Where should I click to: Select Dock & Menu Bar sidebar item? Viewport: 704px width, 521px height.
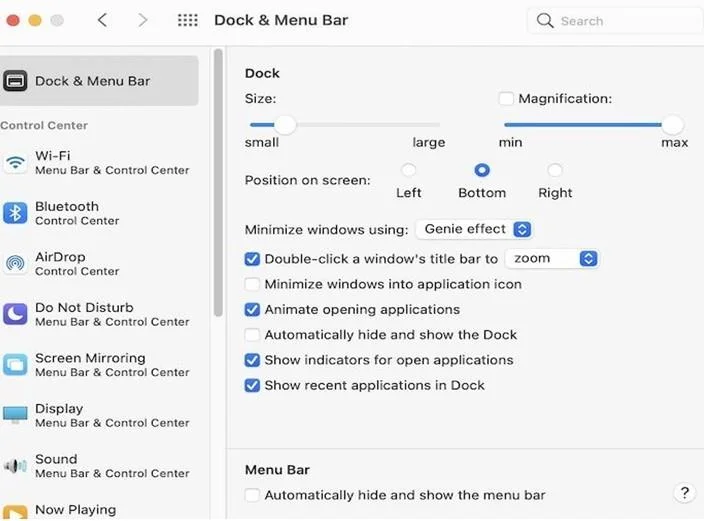pyautogui.click(x=98, y=81)
